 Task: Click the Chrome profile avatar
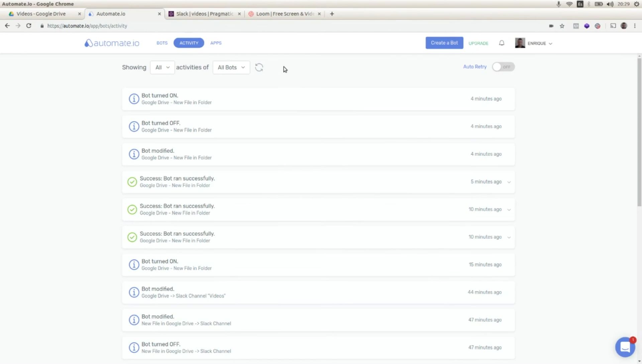tap(624, 26)
